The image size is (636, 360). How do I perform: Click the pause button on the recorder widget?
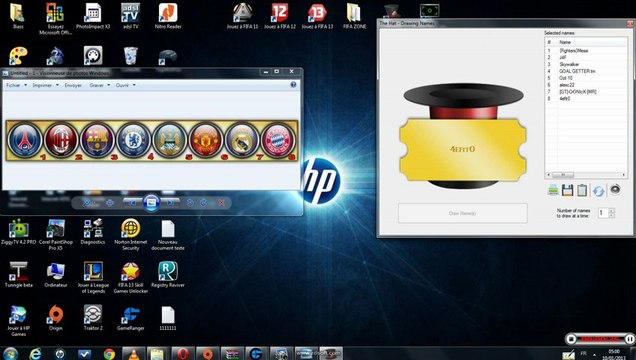629,339
